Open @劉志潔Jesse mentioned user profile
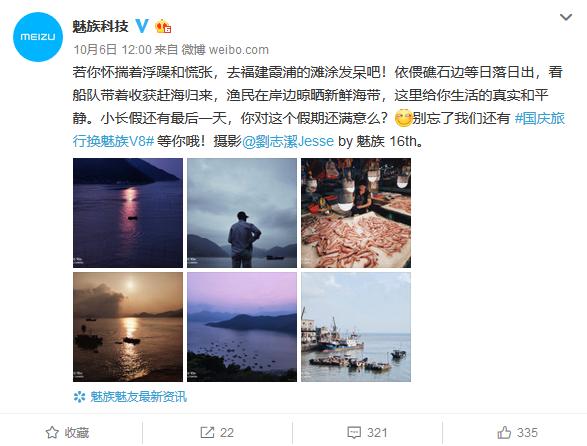This screenshot has width=587, height=446. click(x=288, y=141)
